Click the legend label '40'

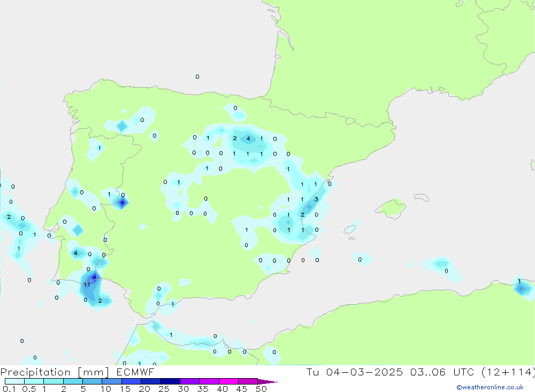click(x=222, y=389)
